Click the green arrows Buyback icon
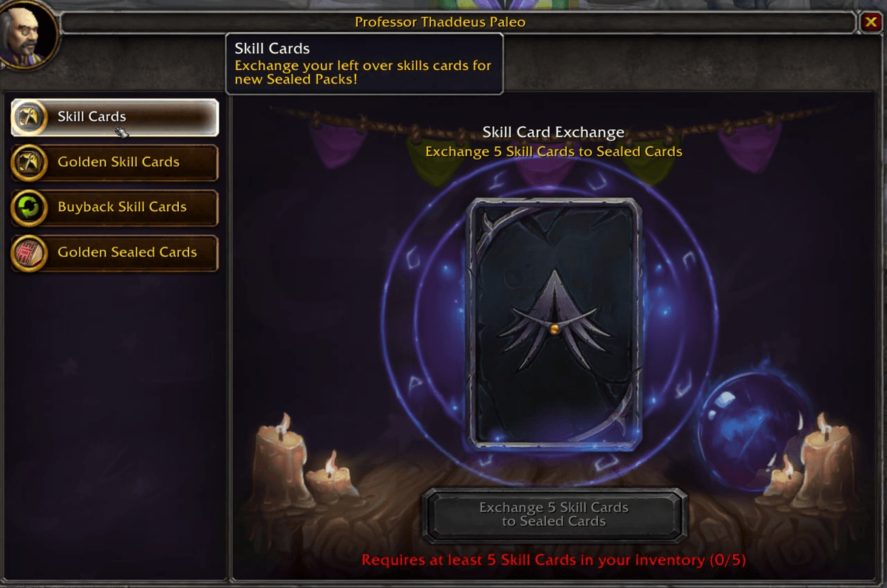The width and height of the screenshot is (887, 588). click(x=30, y=208)
